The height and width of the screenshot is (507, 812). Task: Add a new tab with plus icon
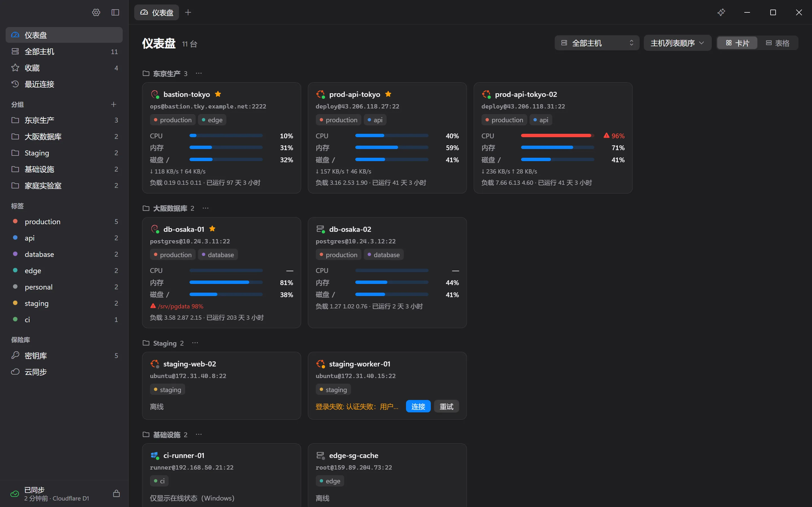188,12
